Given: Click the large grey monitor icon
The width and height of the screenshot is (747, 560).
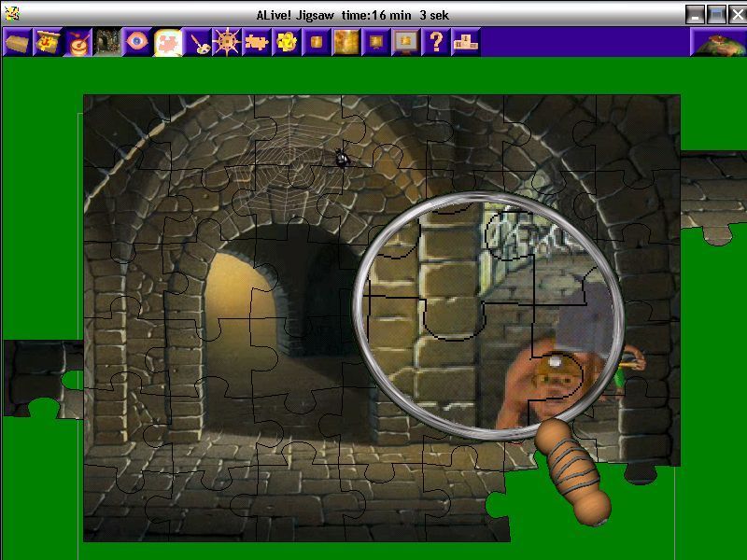Looking at the screenshot, I should pos(406,42).
